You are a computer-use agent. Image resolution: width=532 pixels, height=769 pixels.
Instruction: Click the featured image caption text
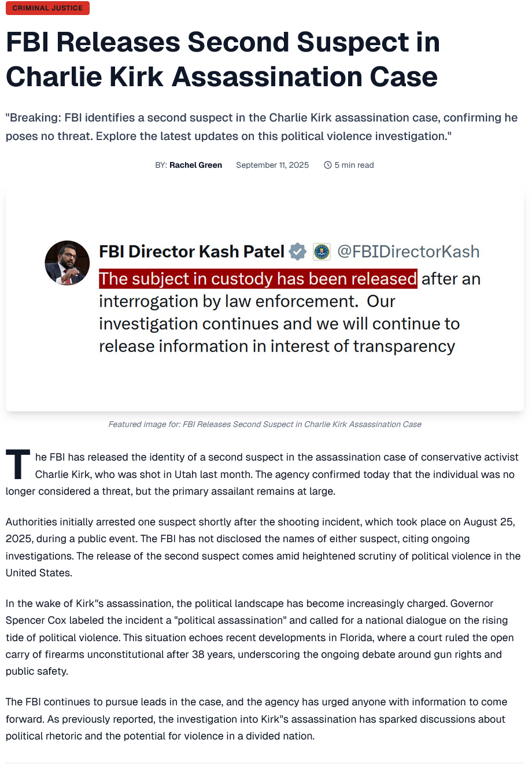(x=265, y=424)
